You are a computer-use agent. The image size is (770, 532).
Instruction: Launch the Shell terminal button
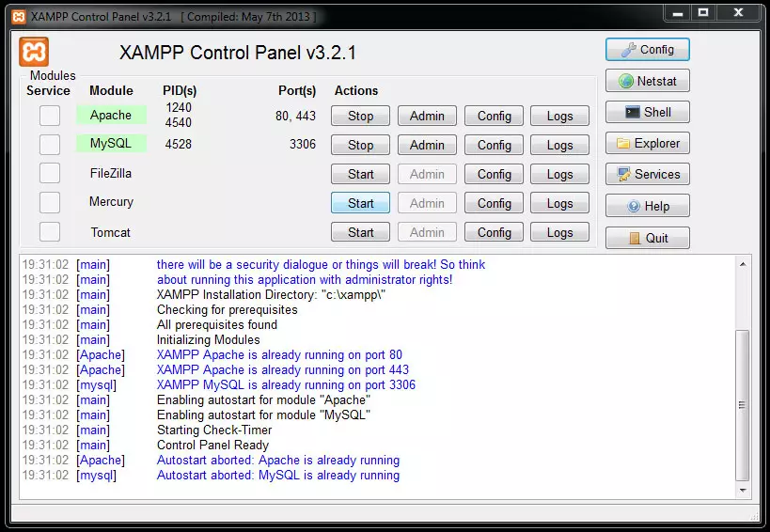coord(647,112)
